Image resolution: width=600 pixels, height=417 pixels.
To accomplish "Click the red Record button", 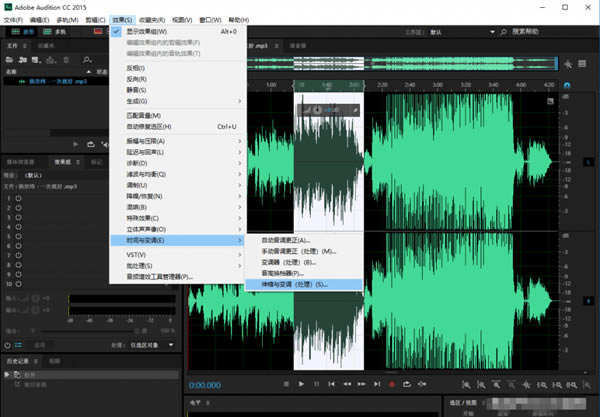I will (391, 384).
